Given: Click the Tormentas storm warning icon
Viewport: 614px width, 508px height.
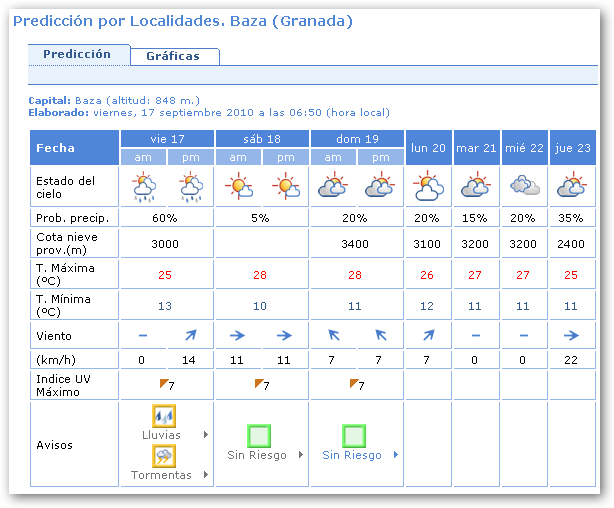Looking at the screenshot, I should pyautogui.click(x=165, y=456).
